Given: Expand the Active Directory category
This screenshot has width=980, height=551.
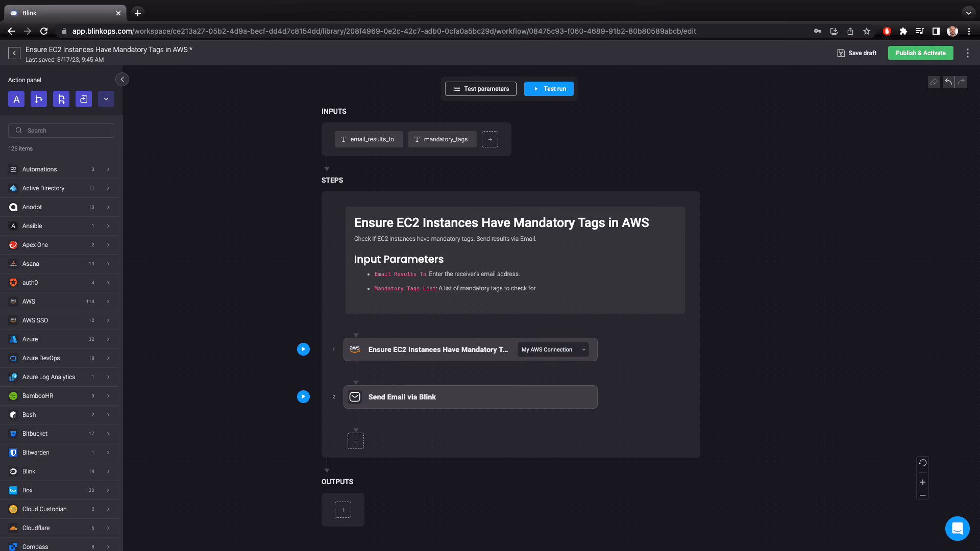Looking at the screenshot, I should [59, 188].
